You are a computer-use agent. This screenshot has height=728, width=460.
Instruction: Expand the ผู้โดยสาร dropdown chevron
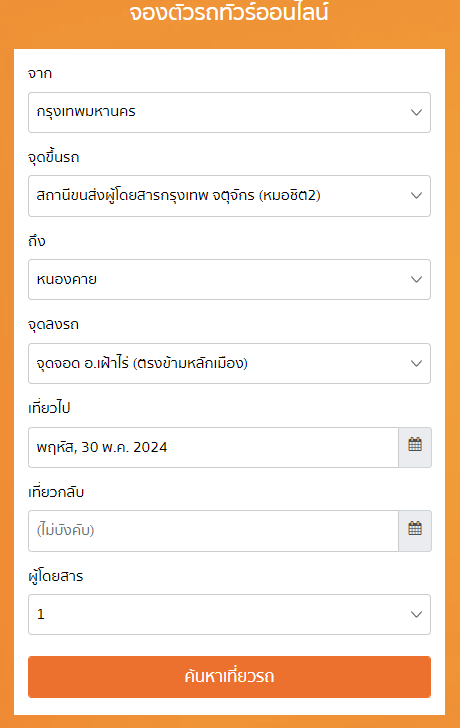(x=416, y=614)
